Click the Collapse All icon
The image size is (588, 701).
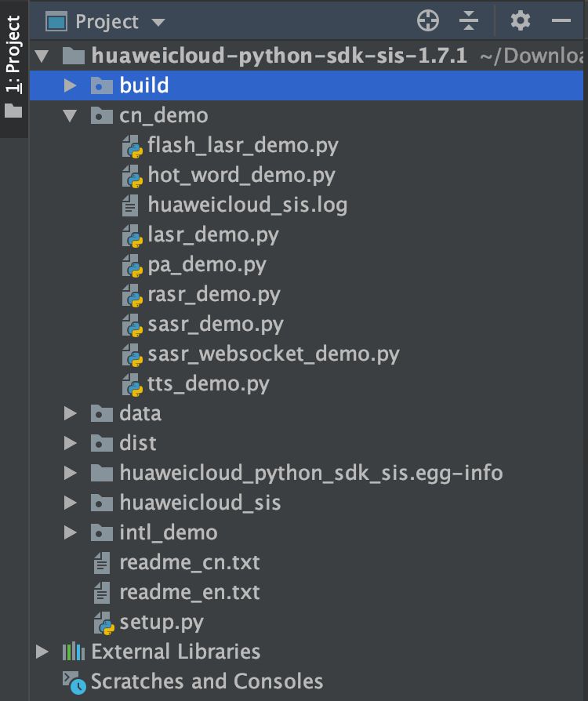[469, 21]
